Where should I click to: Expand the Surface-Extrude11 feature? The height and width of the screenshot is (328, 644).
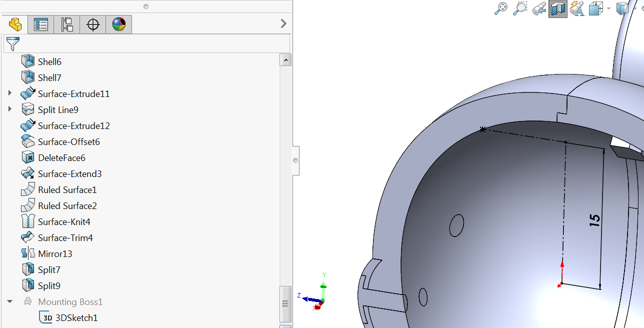[10, 93]
